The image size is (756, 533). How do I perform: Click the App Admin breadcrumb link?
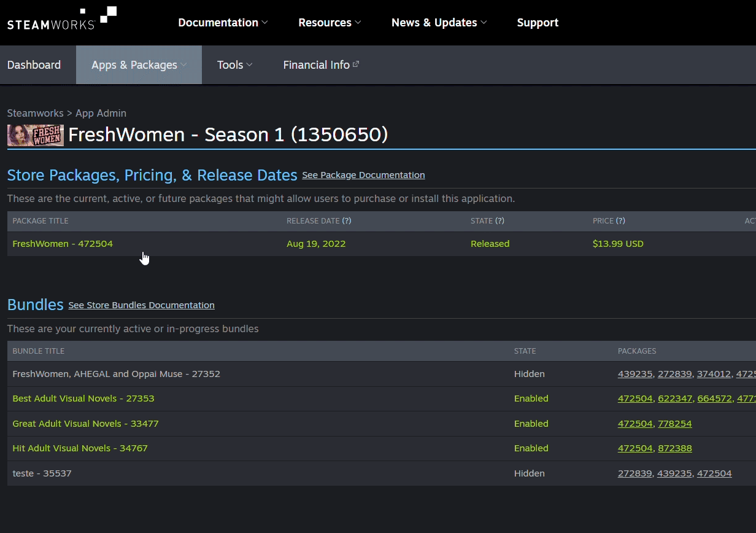pos(101,113)
